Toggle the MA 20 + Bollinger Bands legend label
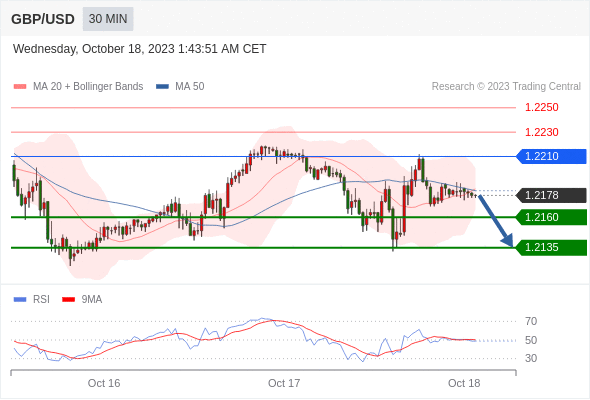 tap(88, 87)
